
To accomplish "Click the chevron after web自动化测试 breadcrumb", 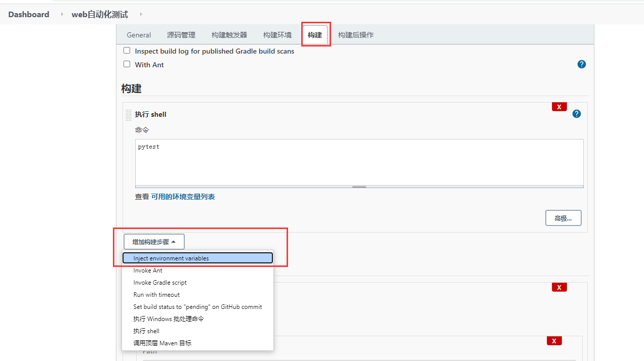I will point(140,14).
